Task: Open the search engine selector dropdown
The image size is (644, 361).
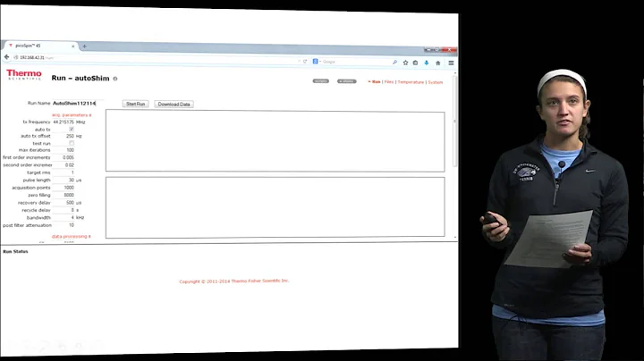Action: 317,62
